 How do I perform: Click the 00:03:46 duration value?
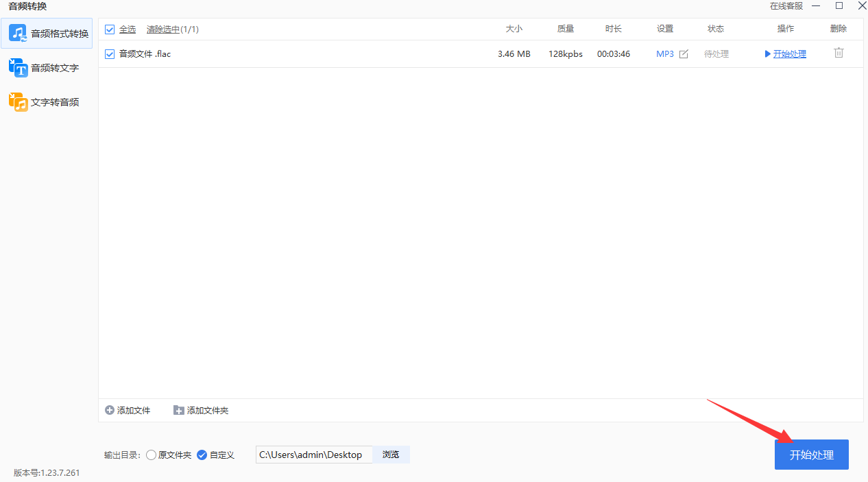614,54
